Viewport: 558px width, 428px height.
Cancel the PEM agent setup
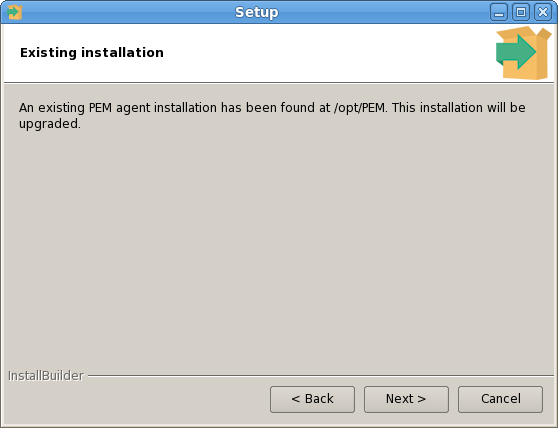click(x=500, y=399)
